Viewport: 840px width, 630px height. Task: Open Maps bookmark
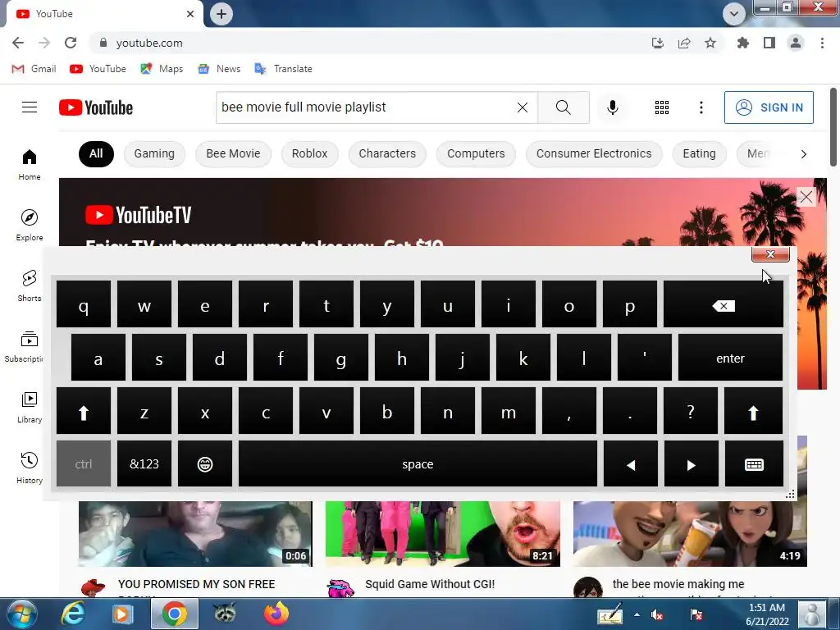coord(162,69)
